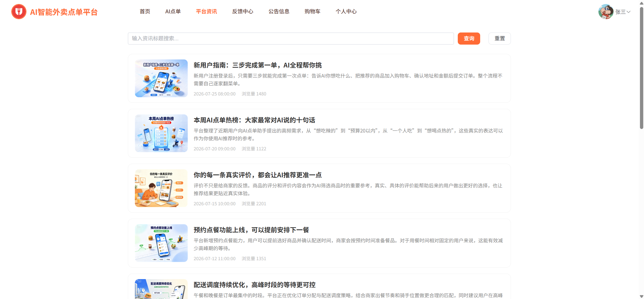Screen dimensions: 644x299
Task: Open the 反馈中心 menu item
Action: pos(243,12)
